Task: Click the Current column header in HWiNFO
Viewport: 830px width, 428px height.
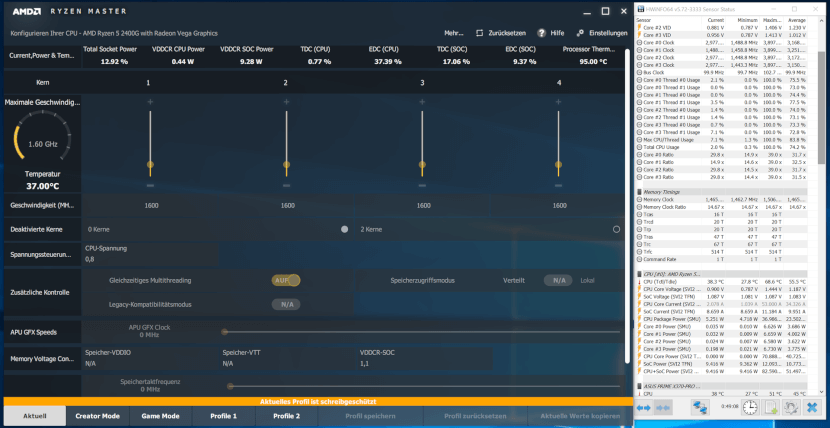Action: coord(717,20)
